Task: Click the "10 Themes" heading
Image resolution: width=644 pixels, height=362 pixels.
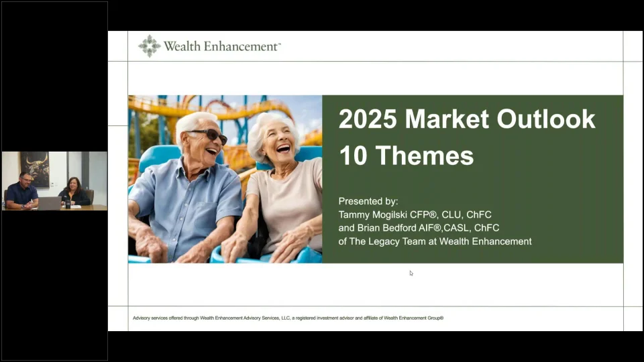Action: 407,156
